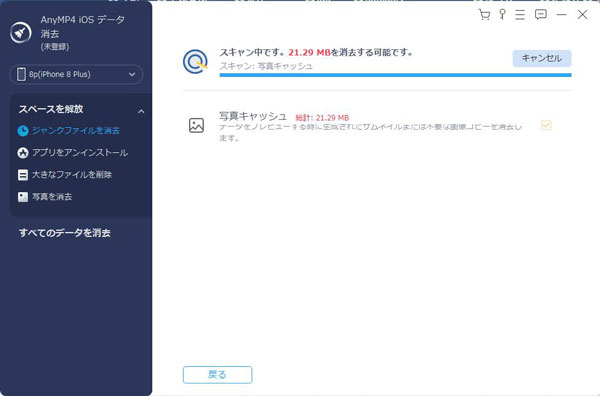Click the (未登録) label
Screen dimensions: 600x396
click(x=55, y=47)
